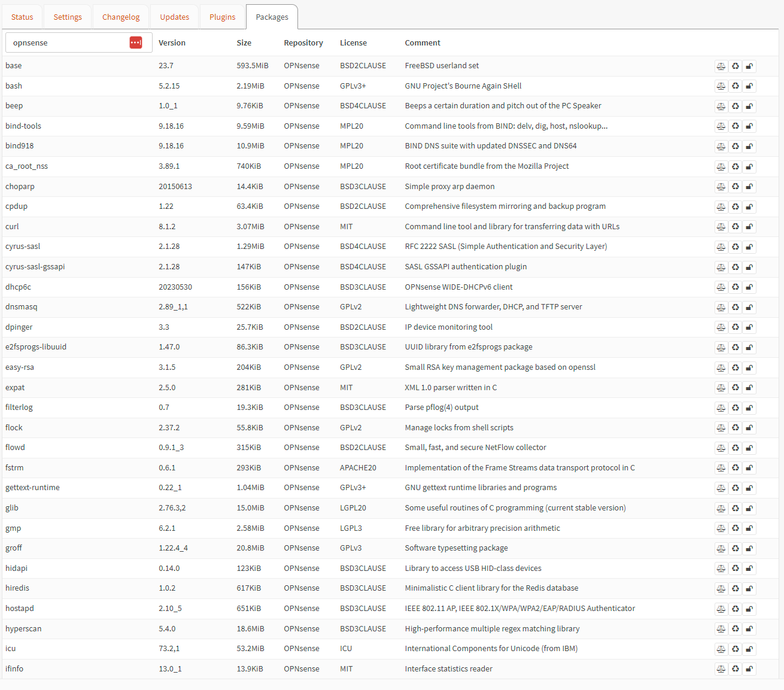The image size is (784, 690).
Task: Click the Comment column header
Action: click(423, 43)
